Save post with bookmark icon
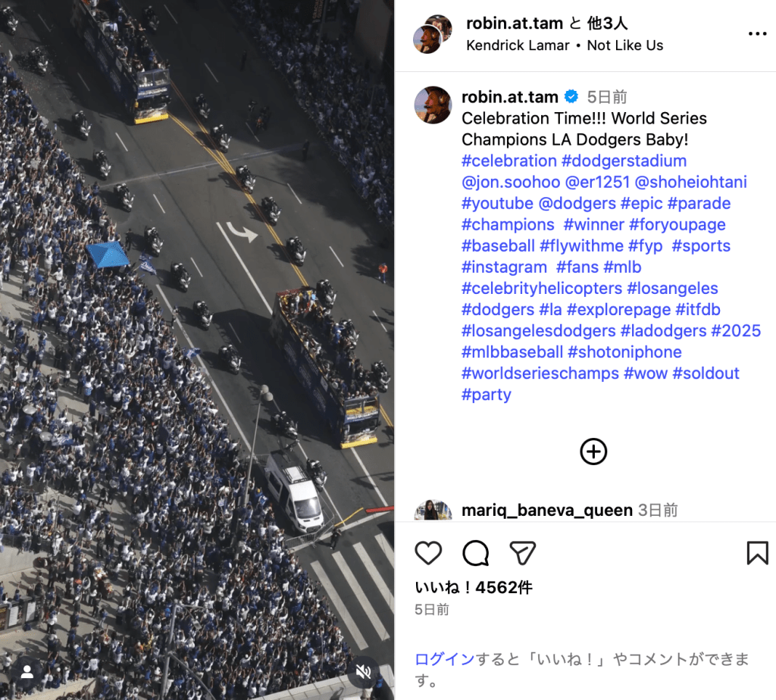 [x=757, y=552]
